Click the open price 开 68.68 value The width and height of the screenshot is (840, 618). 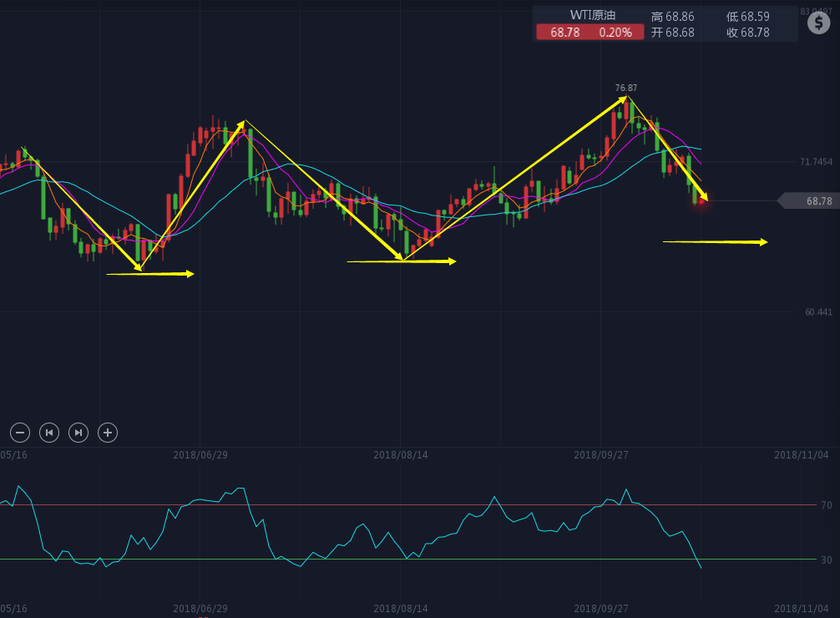click(673, 32)
